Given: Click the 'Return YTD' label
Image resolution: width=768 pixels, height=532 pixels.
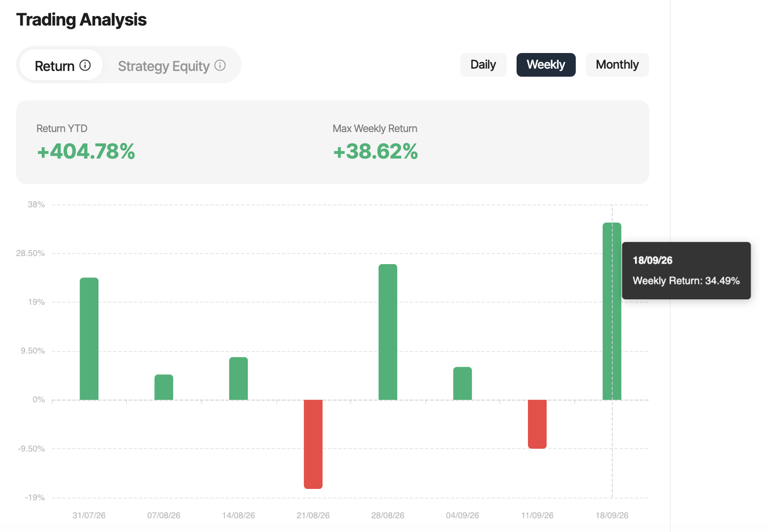Looking at the screenshot, I should click(62, 128).
